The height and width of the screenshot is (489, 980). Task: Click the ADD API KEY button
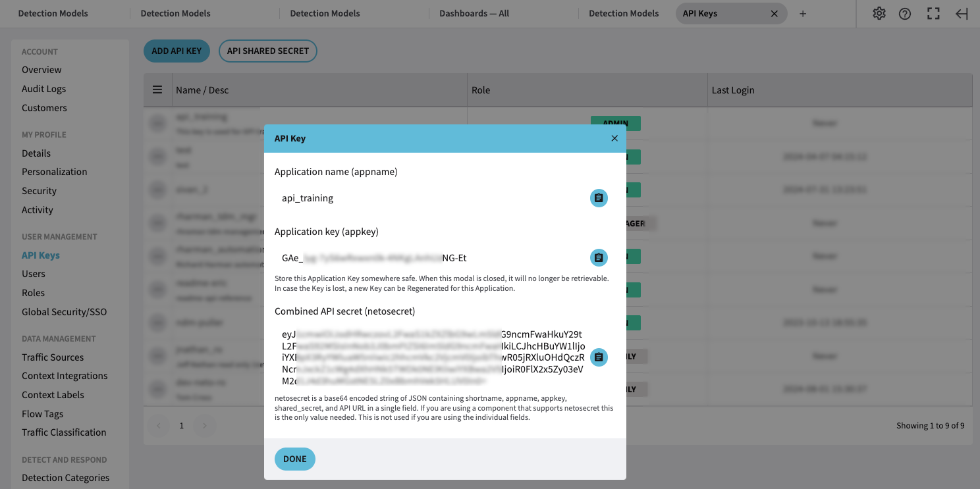pos(177,51)
